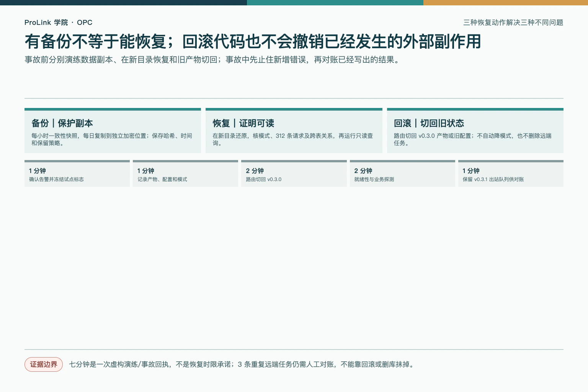Click the '1 分钟' label above '确认告警并冻结试点标志'

(38, 171)
